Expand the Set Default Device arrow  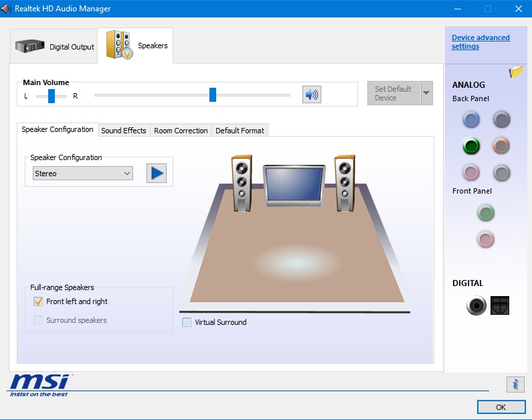click(x=426, y=93)
